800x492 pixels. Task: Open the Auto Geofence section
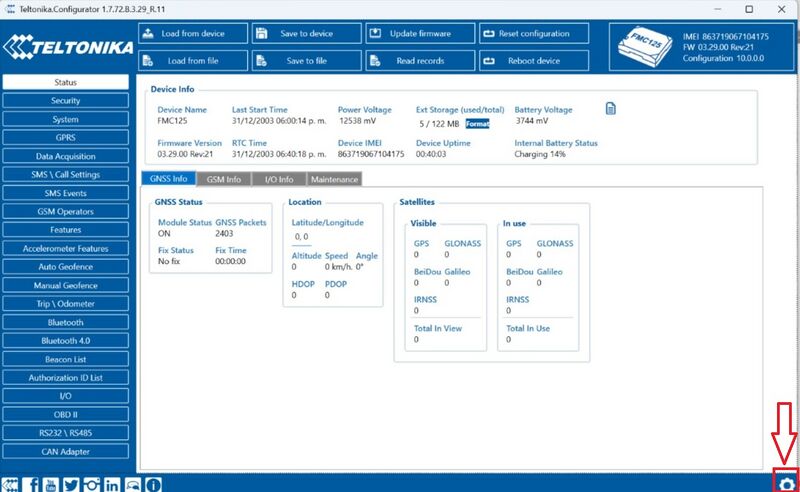[x=66, y=266]
